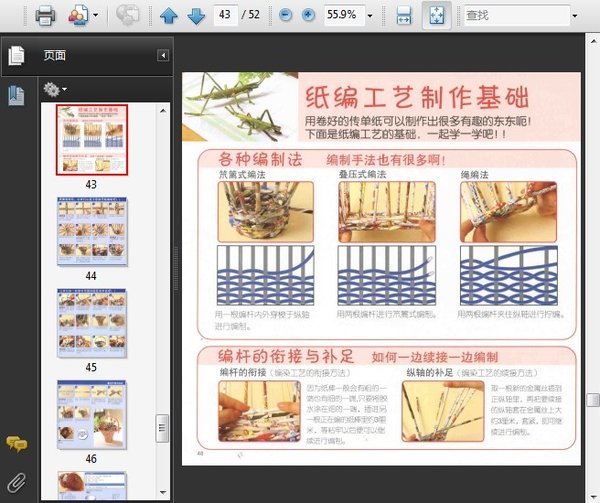The height and width of the screenshot is (503, 600).
Task: Click the thumbnail panel scrollbar handle
Action: click(162, 428)
